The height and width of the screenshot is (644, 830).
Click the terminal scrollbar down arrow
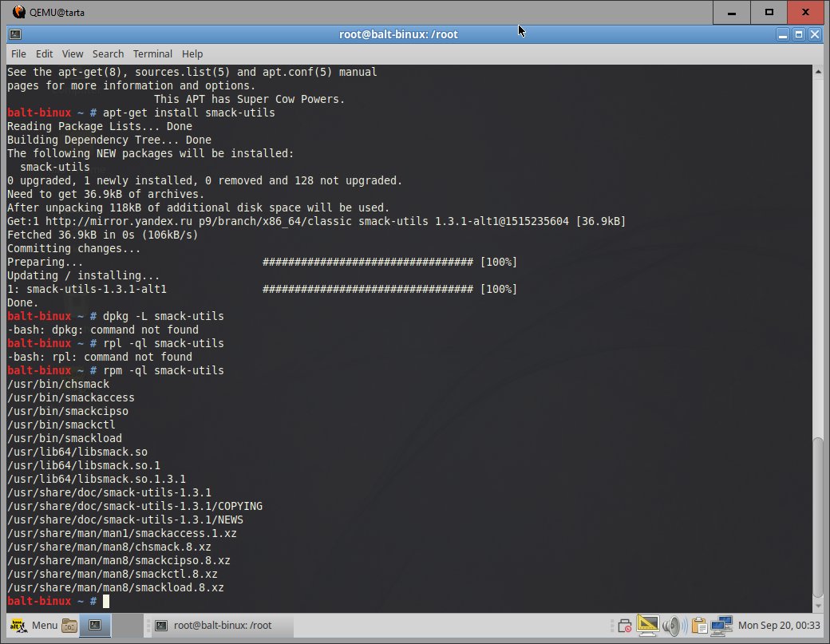click(817, 606)
